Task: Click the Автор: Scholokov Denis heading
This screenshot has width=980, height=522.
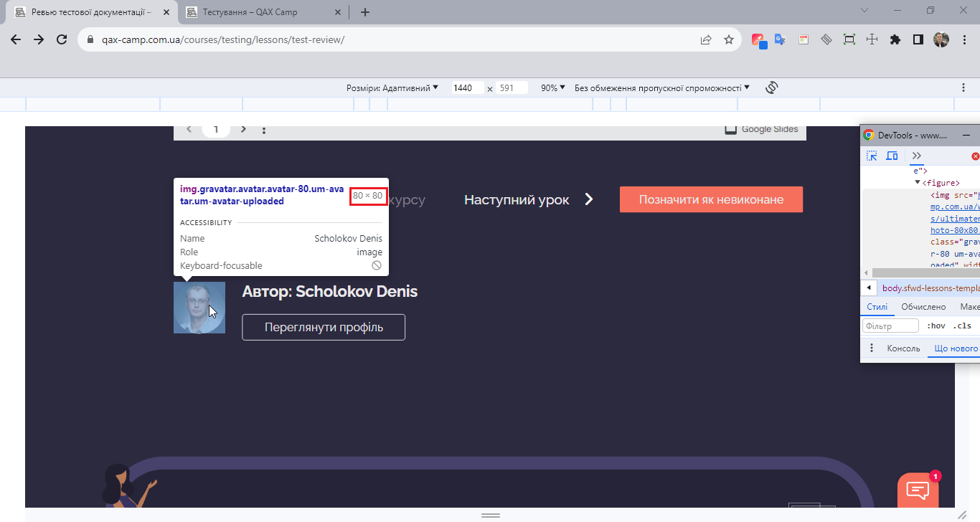Action: pos(330,291)
